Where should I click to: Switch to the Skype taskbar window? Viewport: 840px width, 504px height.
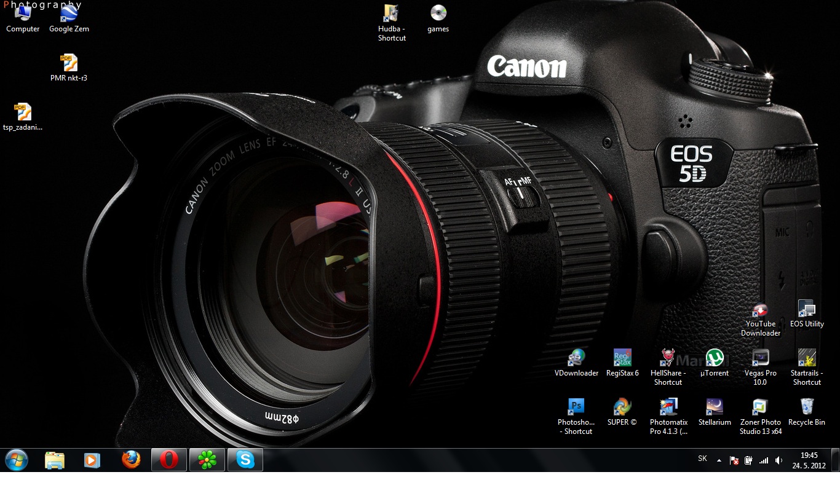(245, 460)
